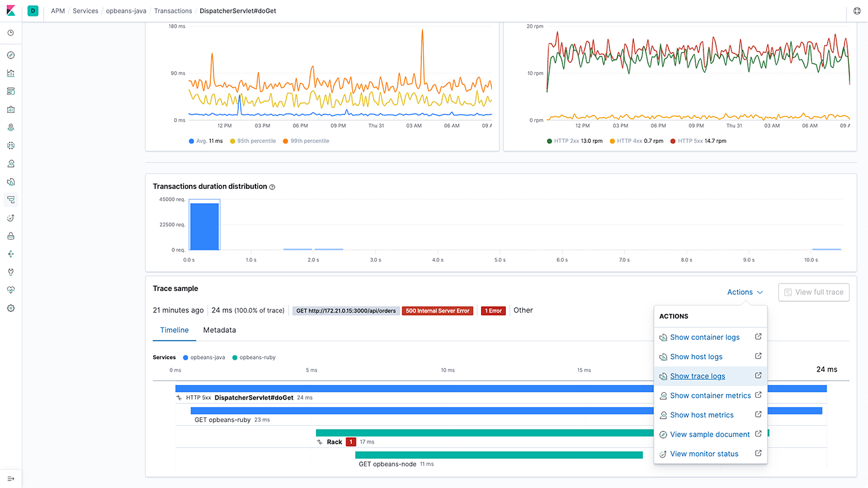Viewport: 868px width, 488px height.
Task: Open Dev Tools wrench icon
Action: (10, 272)
